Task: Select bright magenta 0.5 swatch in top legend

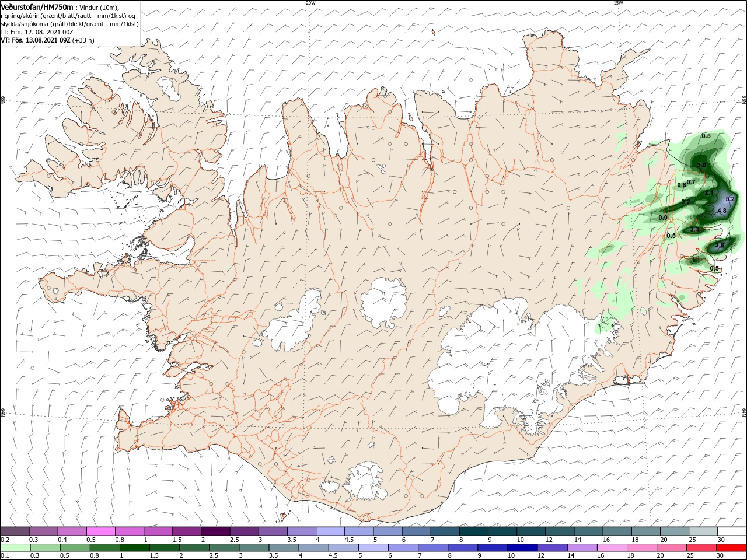Action: [x=100, y=531]
